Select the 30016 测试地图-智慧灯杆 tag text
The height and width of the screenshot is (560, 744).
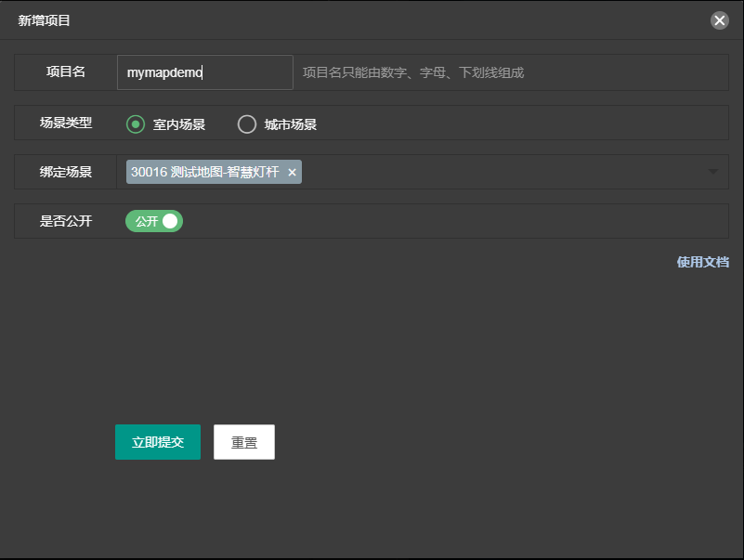204,173
